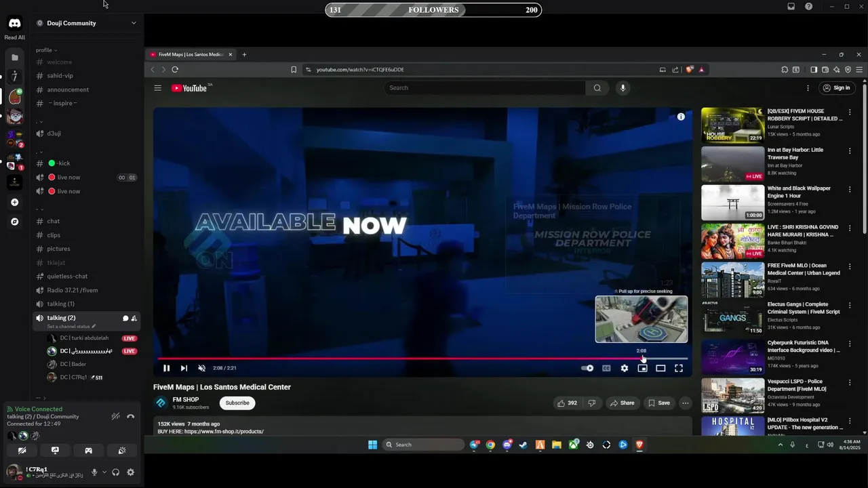Open the sahid-vip channel
The height and width of the screenshot is (488, 868).
(60, 76)
